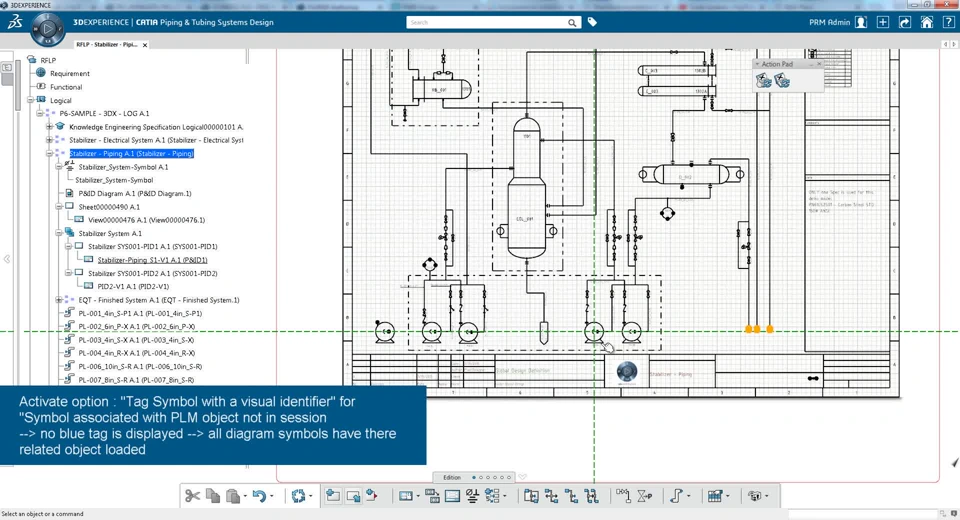Click the ground/earth symbol tool icon

tap(472, 496)
